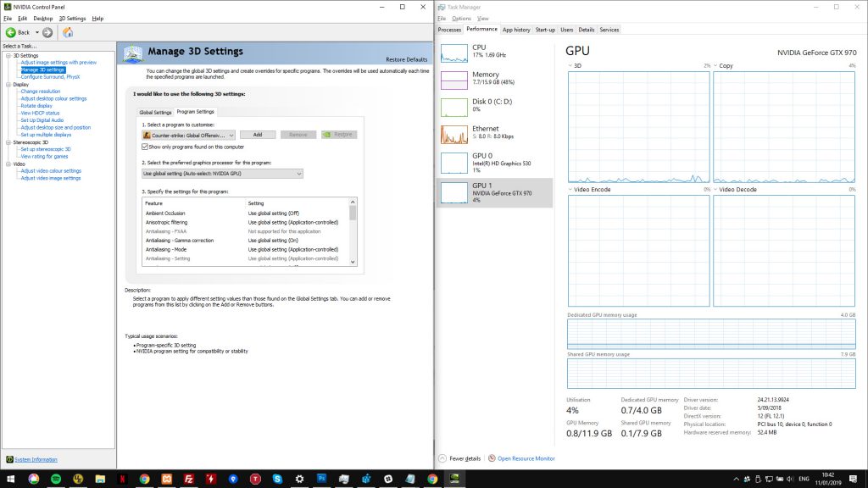This screenshot has width=868, height=488.
Task: Open File Explorer from the taskbar
Action: (100, 479)
